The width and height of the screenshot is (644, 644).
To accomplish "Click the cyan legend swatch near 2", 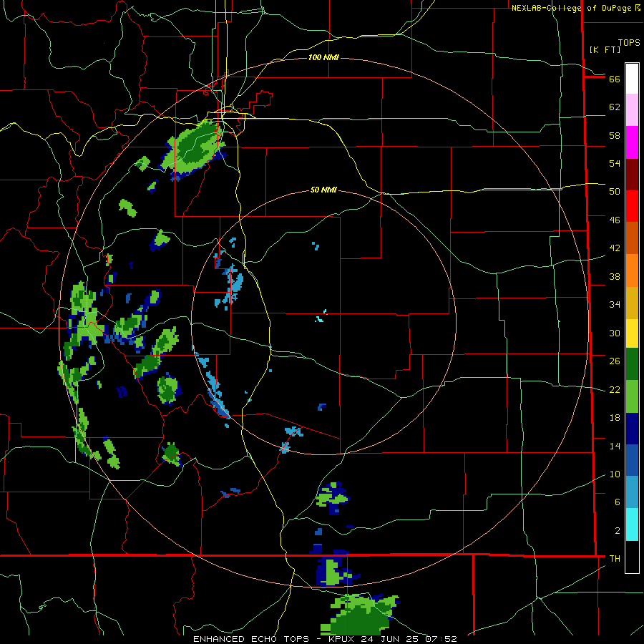I will [x=632, y=525].
